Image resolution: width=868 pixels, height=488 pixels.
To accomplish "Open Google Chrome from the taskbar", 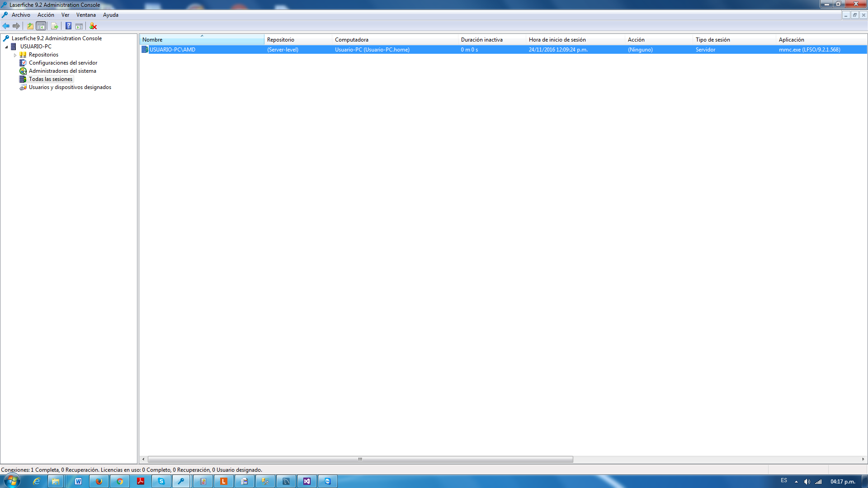I will [120, 481].
